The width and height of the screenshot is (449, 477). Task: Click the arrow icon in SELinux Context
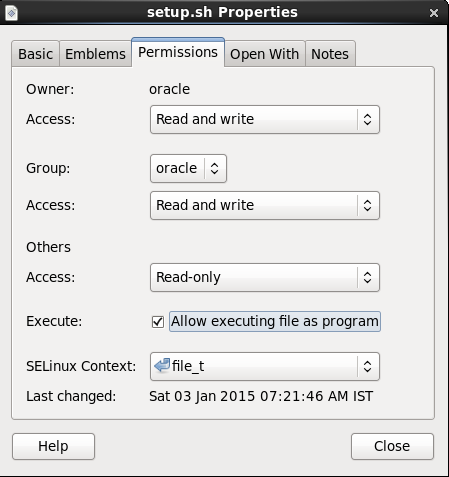tap(162, 366)
